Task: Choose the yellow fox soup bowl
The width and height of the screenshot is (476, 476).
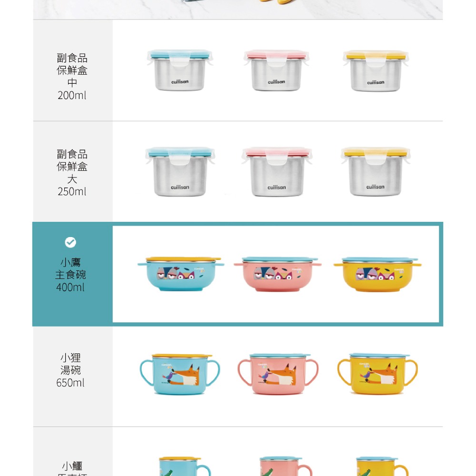Action: (377, 374)
